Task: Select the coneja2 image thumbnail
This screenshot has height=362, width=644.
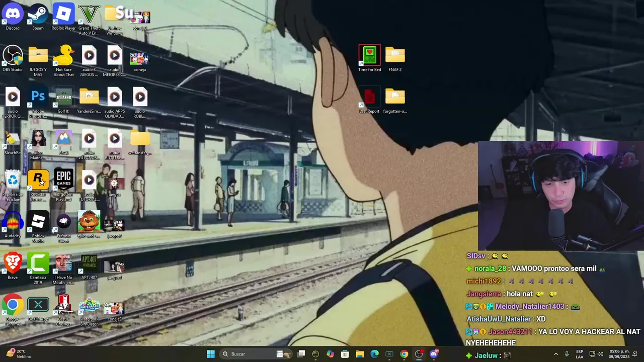Action: 114,309
